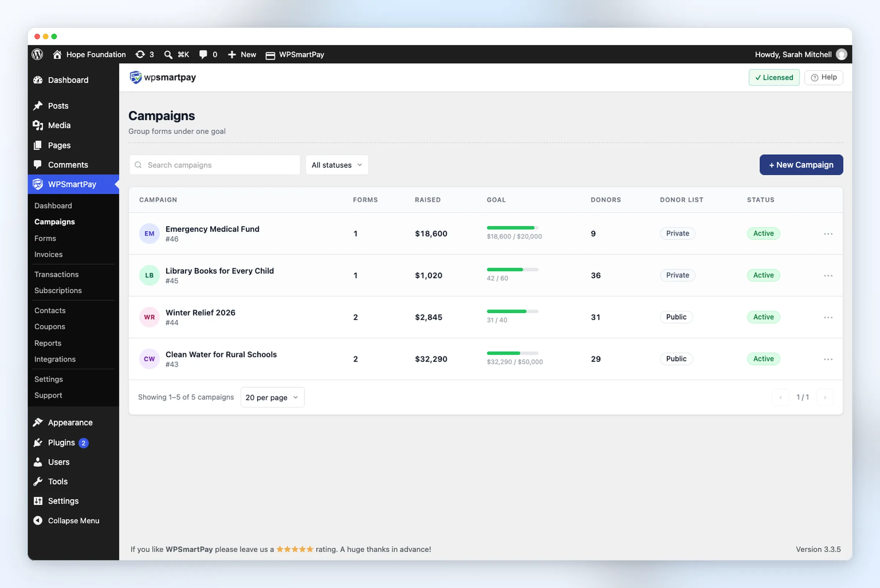Click the five-star rating link in footer
The image size is (880, 588).
click(x=295, y=550)
